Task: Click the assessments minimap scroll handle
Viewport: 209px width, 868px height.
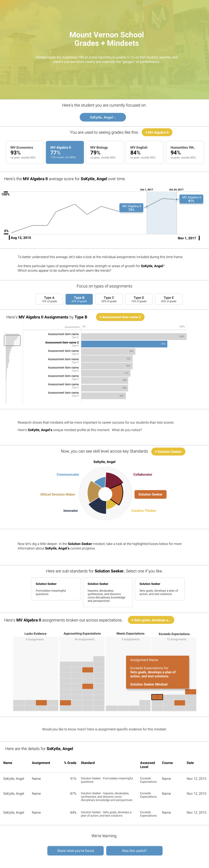Action: click(12, 340)
